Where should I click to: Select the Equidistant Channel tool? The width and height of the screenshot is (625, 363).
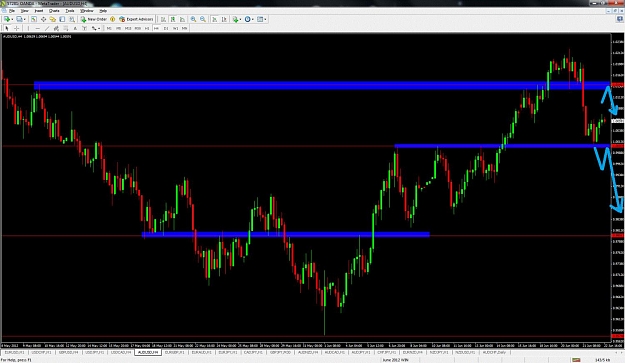[x=56, y=28]
